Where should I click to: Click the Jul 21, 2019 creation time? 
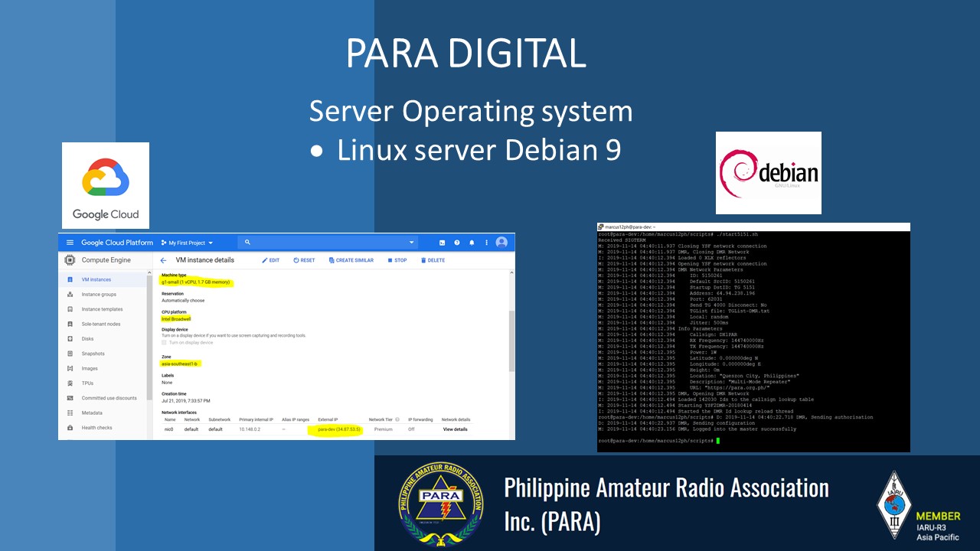[185, 400]
